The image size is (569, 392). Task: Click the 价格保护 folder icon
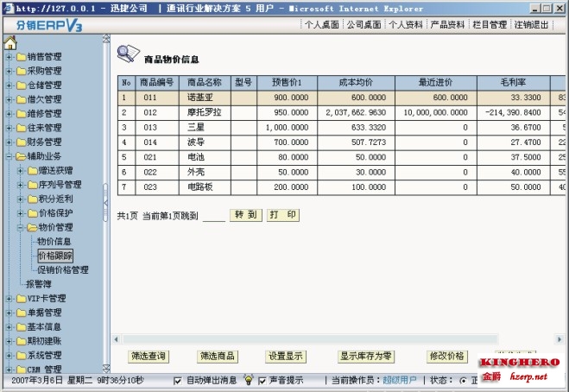click(33, 213)
